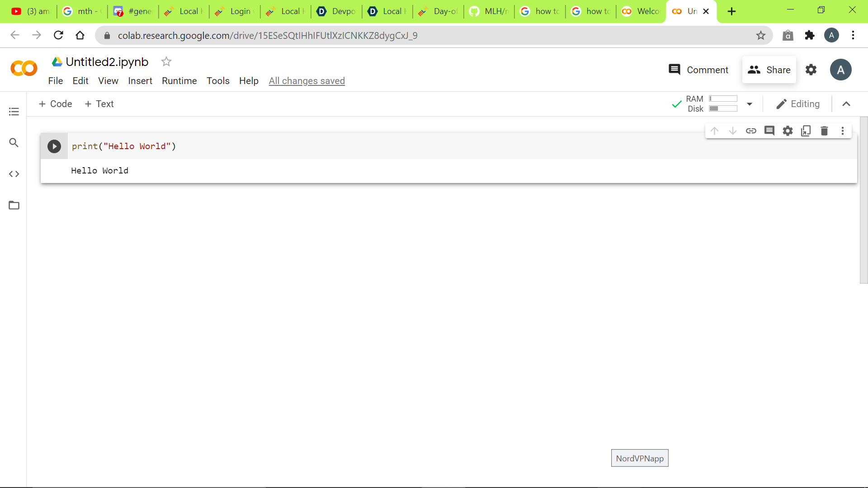
Task: Click the All changes saved link
Action: [x=307, y=81]
